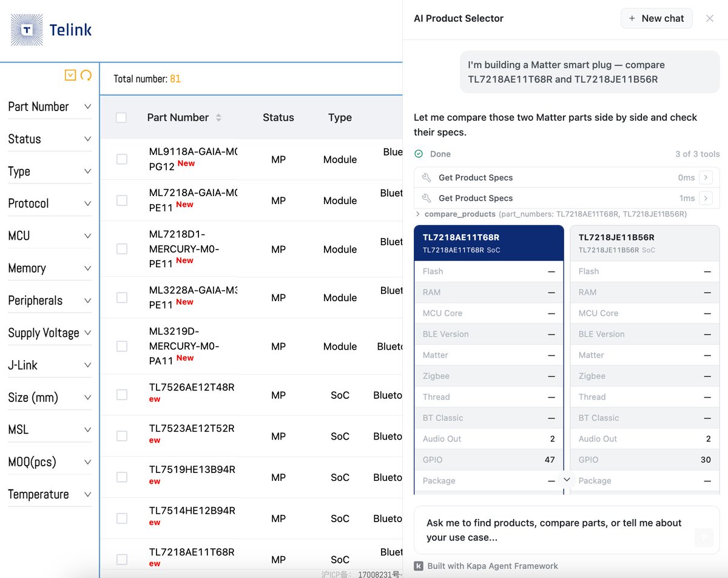Viewport: 728px width, 578px height.
Task: Check the ML9118A-GAIA PG12 row checkbox
Action: [122, 159]
